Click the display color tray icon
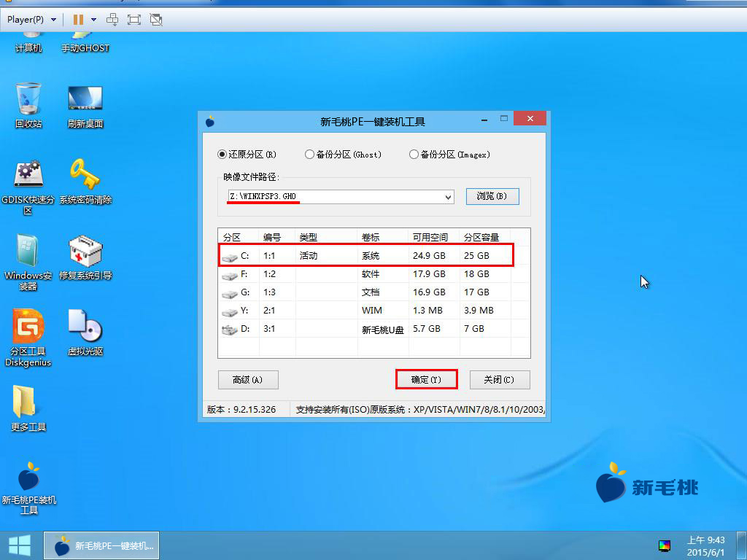The height and width of the screenshot is (560, 747). [665, 545]
